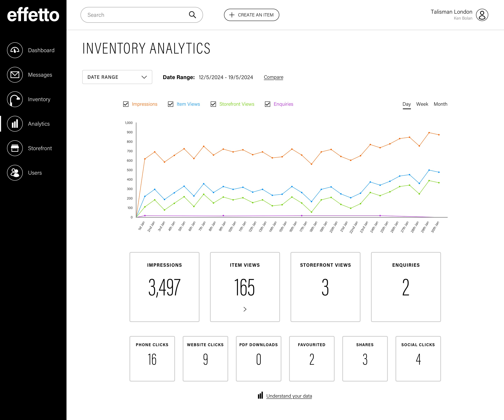Click the Ken Bolan user name
Screen dimensions: 504x420
(x=463, y=18)
